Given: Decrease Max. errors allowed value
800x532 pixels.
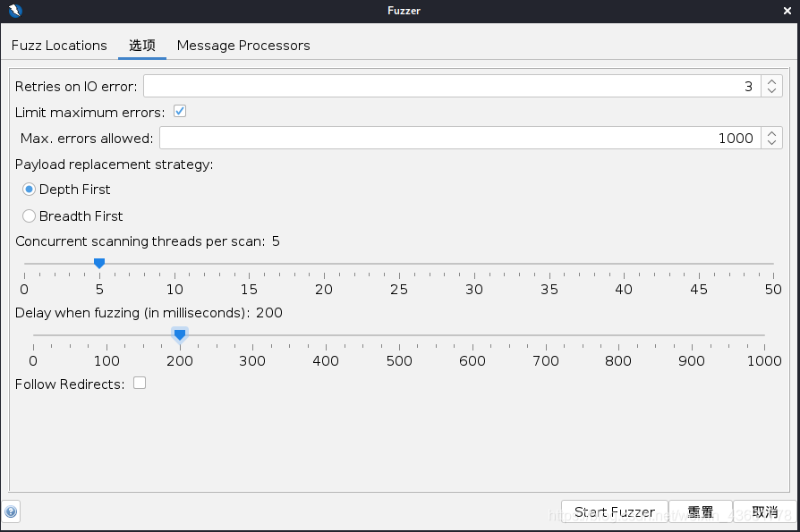Looking at the screenshot, I should (x=772, y=144).
